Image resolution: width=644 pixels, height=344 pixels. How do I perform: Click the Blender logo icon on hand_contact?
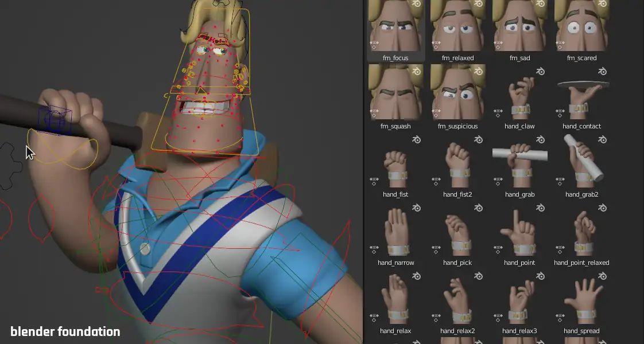[603, 72]
